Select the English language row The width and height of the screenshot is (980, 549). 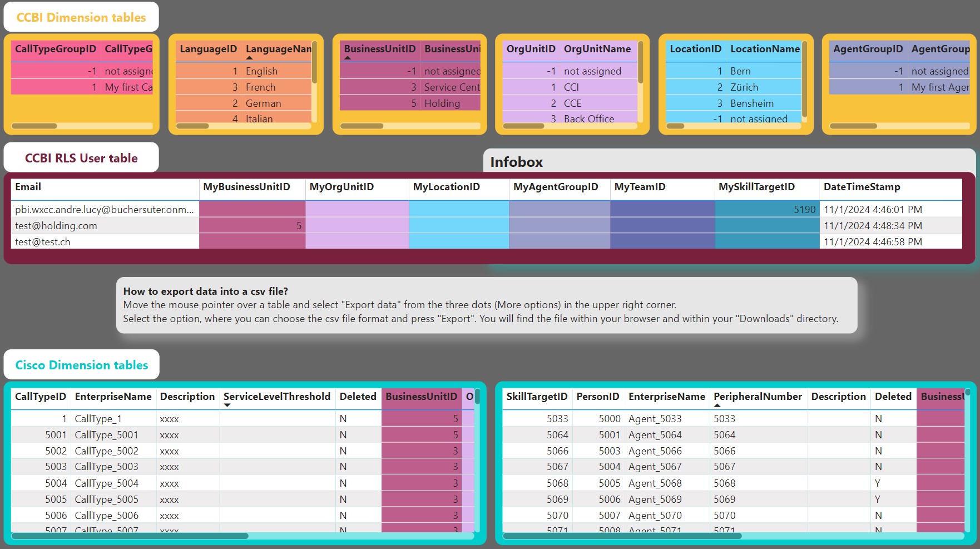[244, 71]
